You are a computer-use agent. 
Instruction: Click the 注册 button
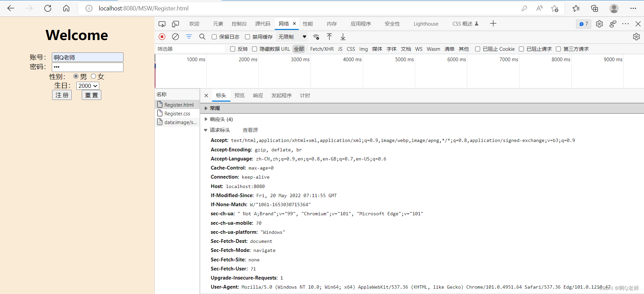click(62, 95)
